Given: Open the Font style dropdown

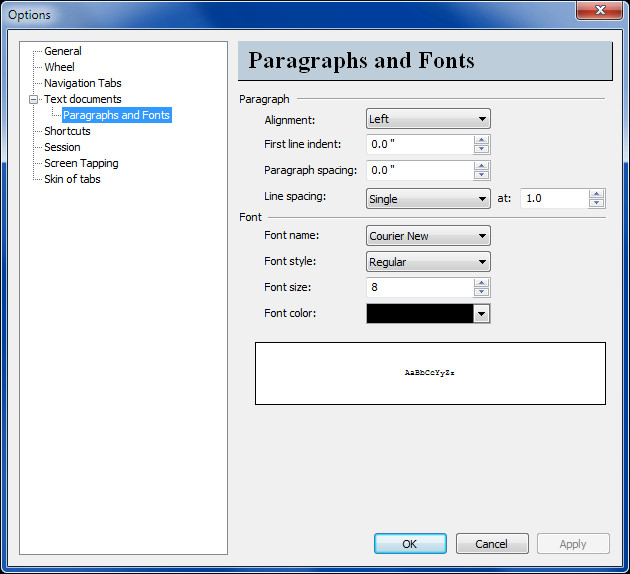Looking at the screenshot, I should [428, 262].
